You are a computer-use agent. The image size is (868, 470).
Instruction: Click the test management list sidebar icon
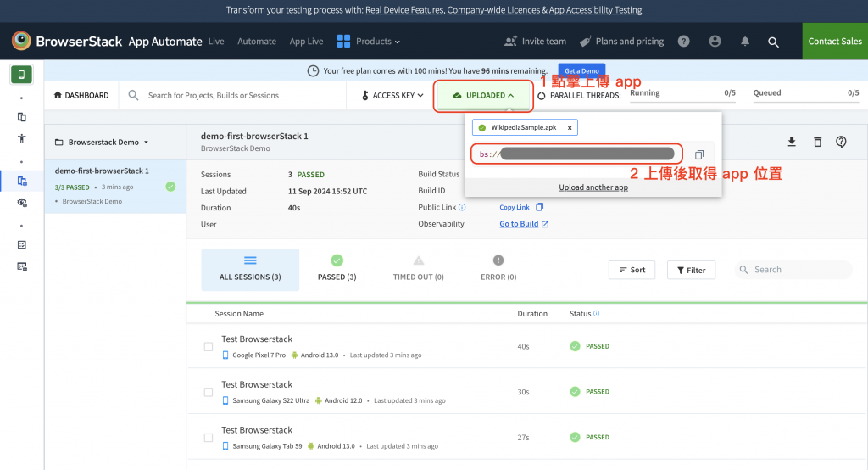[x=21, y=244]
